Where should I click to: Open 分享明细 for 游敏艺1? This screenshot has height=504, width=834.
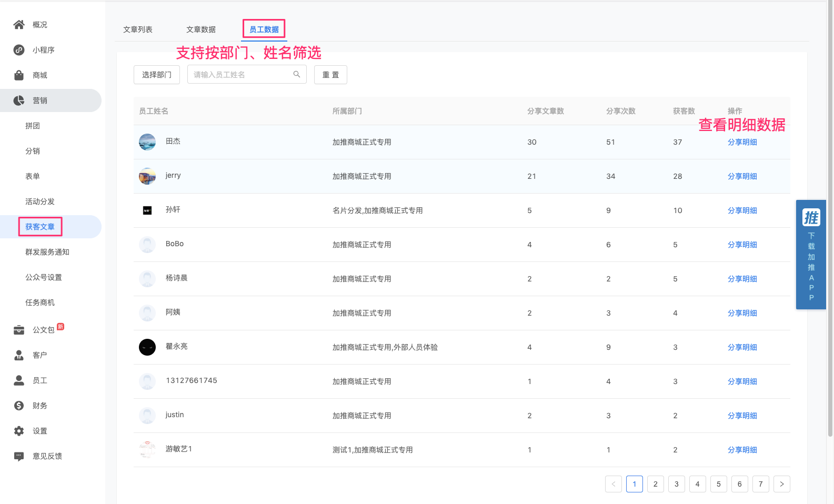[x=742, y=450]
